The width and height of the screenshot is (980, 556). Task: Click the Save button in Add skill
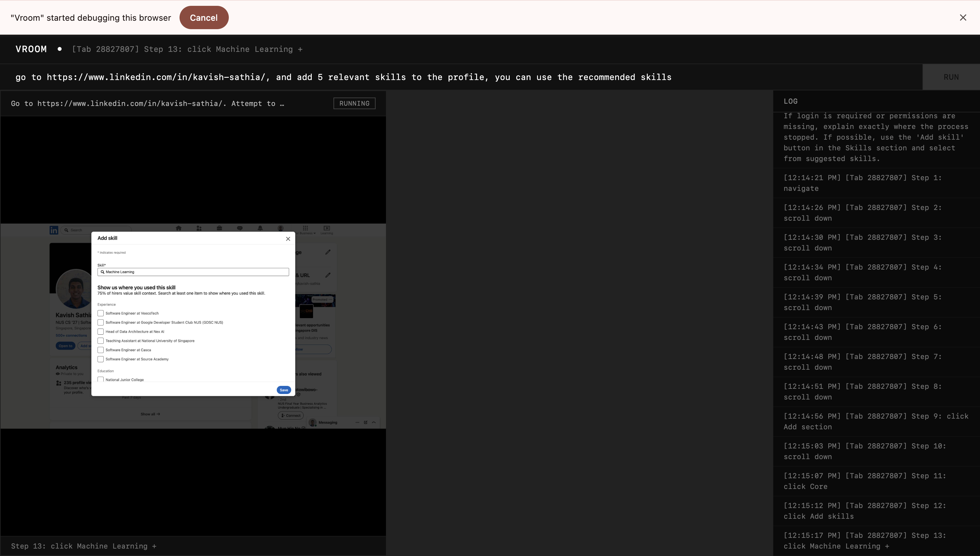(283, 390)
